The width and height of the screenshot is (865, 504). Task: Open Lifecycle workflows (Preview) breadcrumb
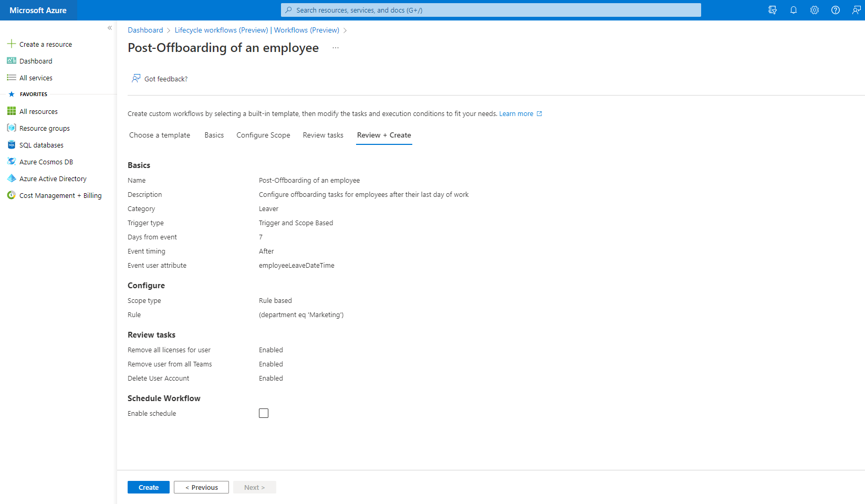click(x=221, y=30)
